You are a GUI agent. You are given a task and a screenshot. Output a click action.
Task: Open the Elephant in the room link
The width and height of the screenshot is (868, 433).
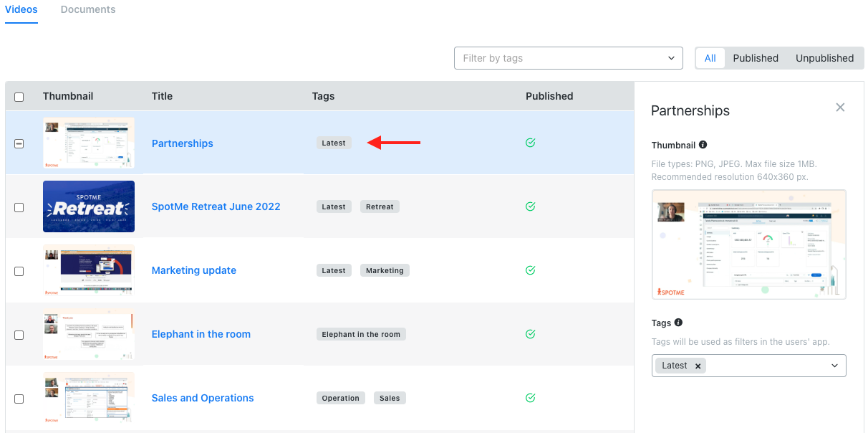pos(201,334)
